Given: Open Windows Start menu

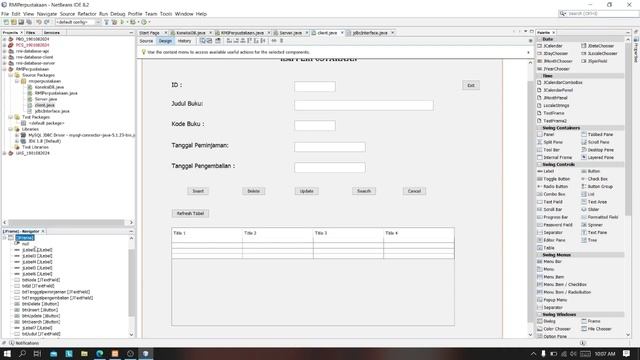Looking at the screenshot, I should [x=7, y=353].
